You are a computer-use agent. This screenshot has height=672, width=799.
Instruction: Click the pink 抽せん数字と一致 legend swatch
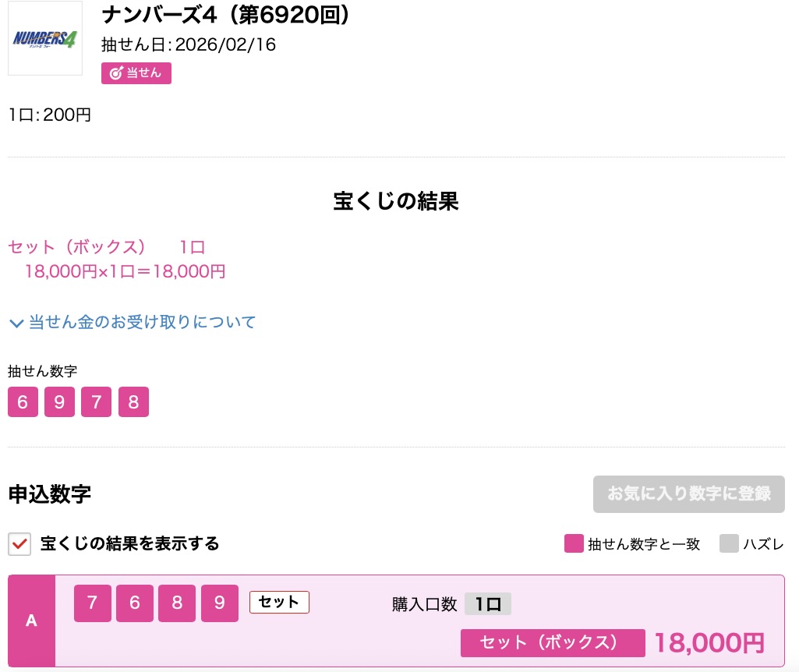574,543
